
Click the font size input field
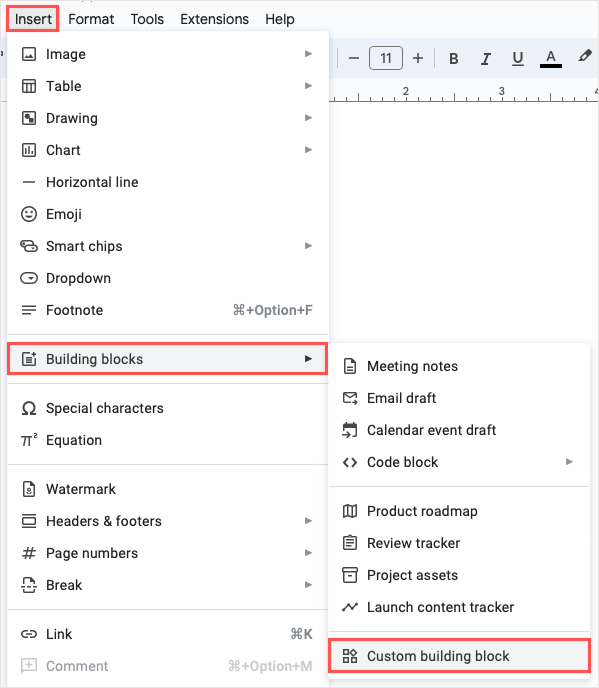(386, 58)
